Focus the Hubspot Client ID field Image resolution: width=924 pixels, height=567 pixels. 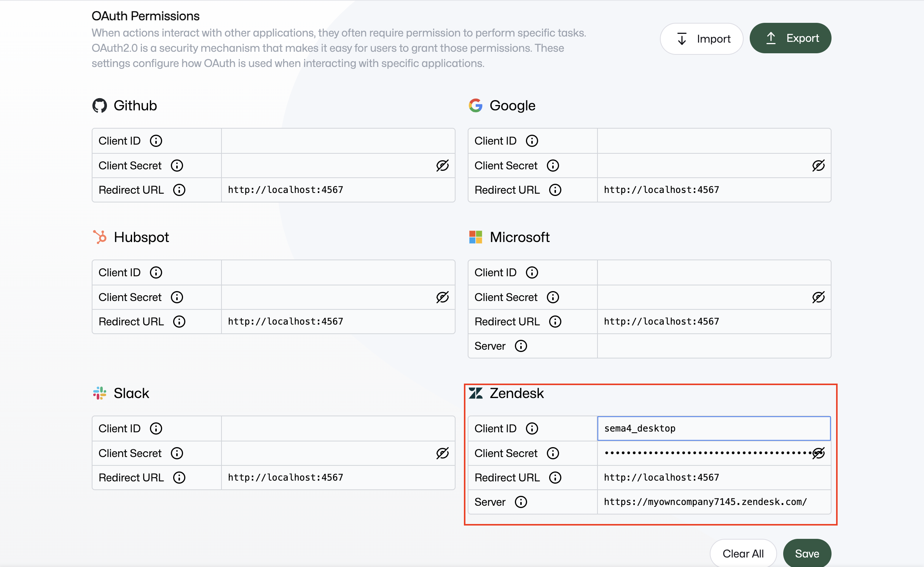pyautogui.click(x=338, y=272)
